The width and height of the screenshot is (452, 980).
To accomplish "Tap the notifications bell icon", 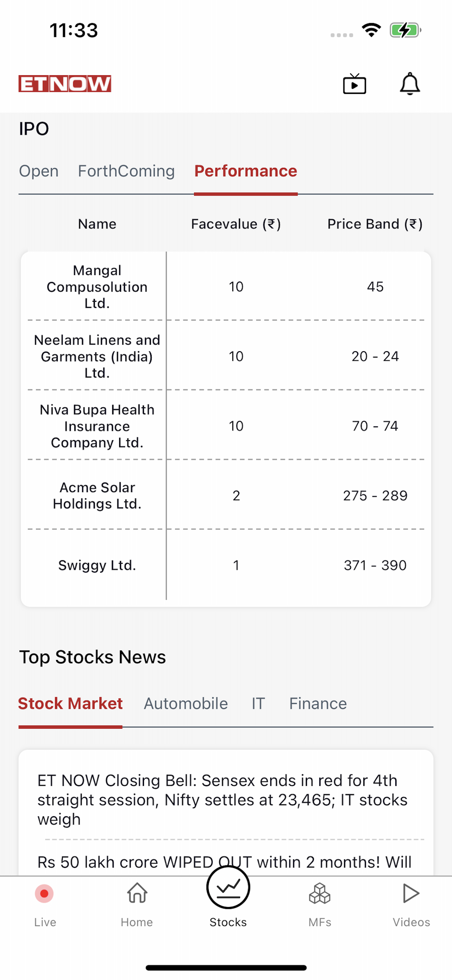I will point(410,84).
